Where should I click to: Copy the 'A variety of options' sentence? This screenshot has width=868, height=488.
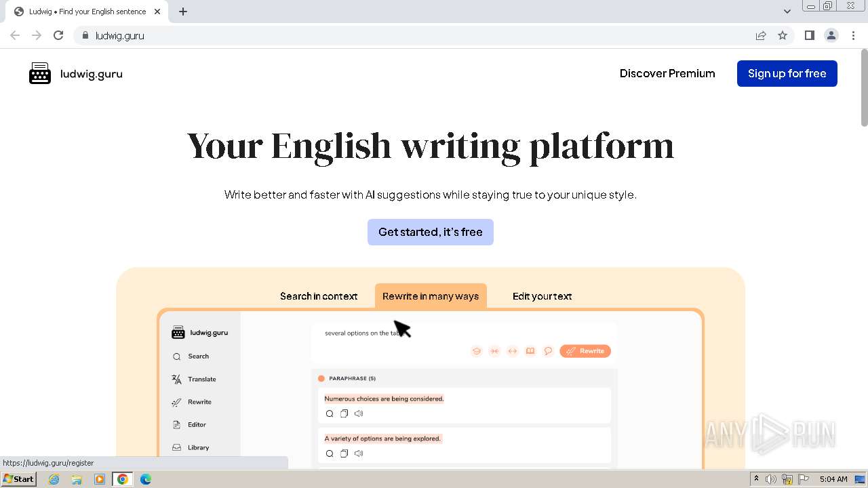click(x=344, y=453)
